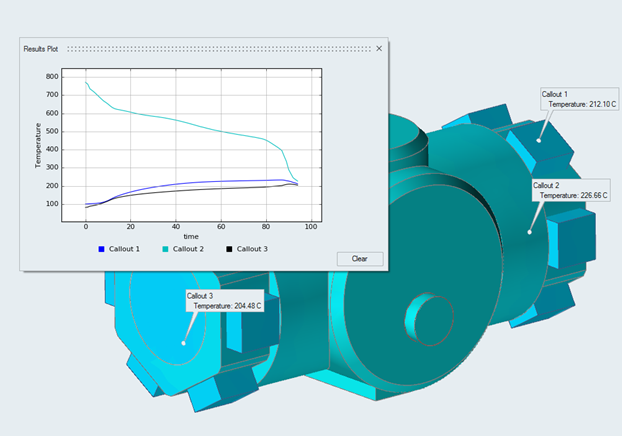This screenshot has height=436, width=622.
Task: Click the Callout 2 teal legend swatch
Action: tap(165, 249)
